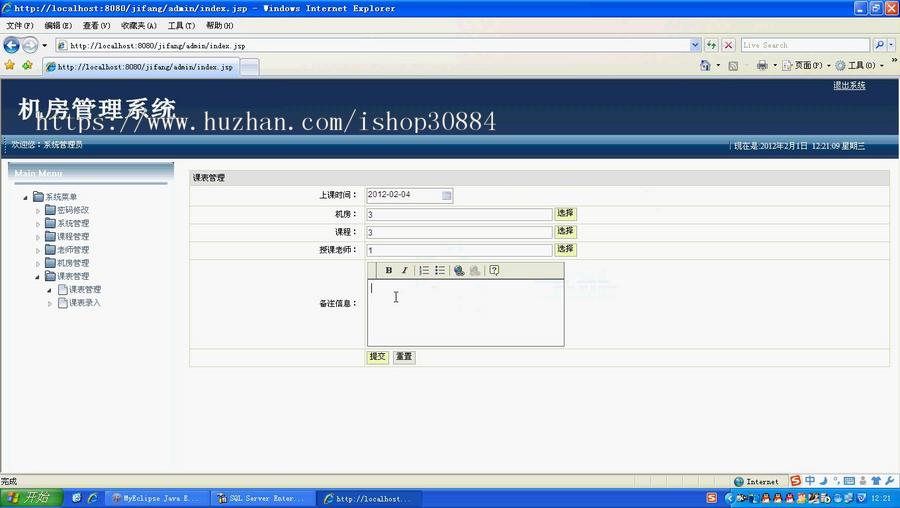Collapse the 系统菜单 root node

tap(26, 197)
